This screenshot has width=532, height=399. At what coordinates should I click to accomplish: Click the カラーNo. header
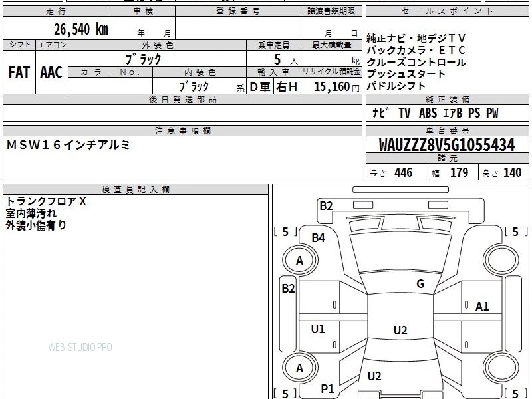tap(110, 72)
